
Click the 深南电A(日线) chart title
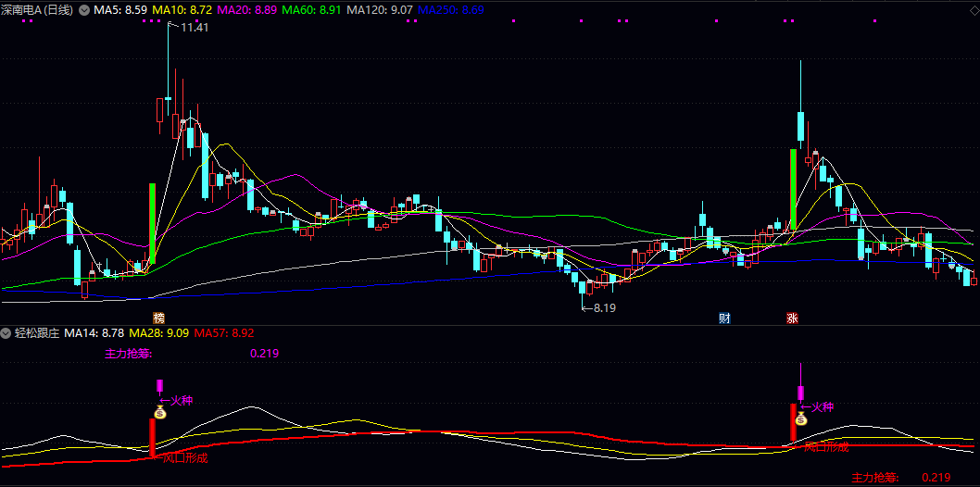[x=37, y=10]
